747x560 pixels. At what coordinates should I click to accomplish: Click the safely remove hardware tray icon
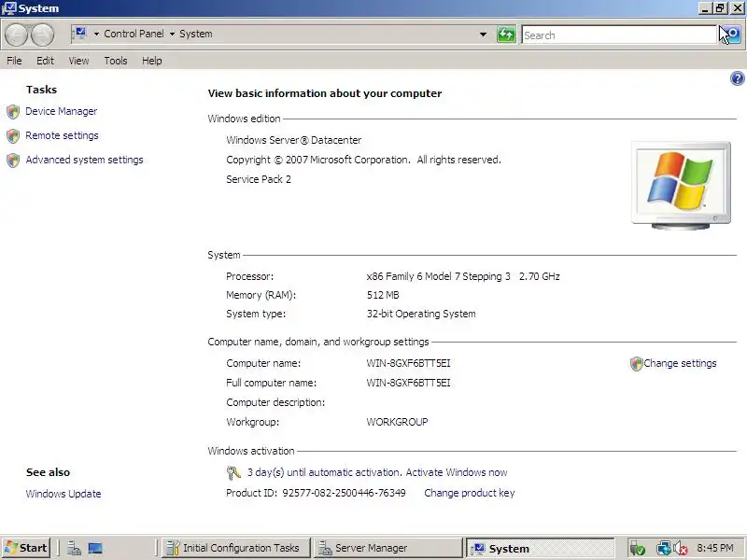click(x=637, y=549)
